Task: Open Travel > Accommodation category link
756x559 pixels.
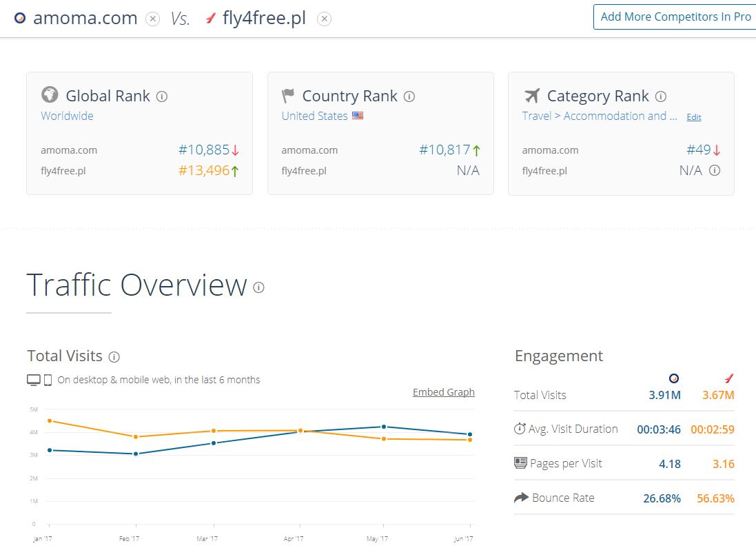Action: (600, 116)
